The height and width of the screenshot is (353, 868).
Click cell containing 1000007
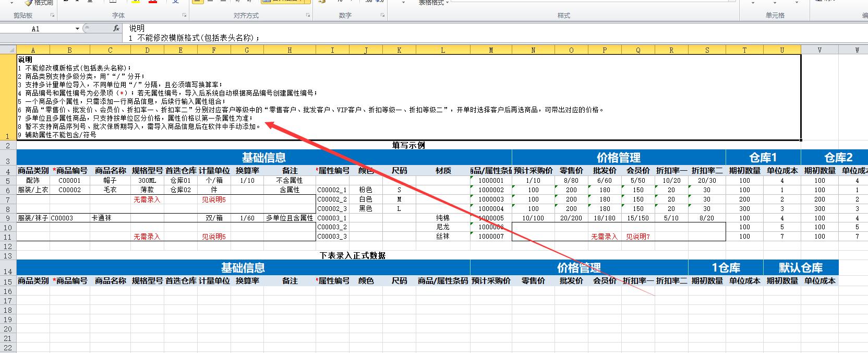pyautogui.click(x=491, y=237)
